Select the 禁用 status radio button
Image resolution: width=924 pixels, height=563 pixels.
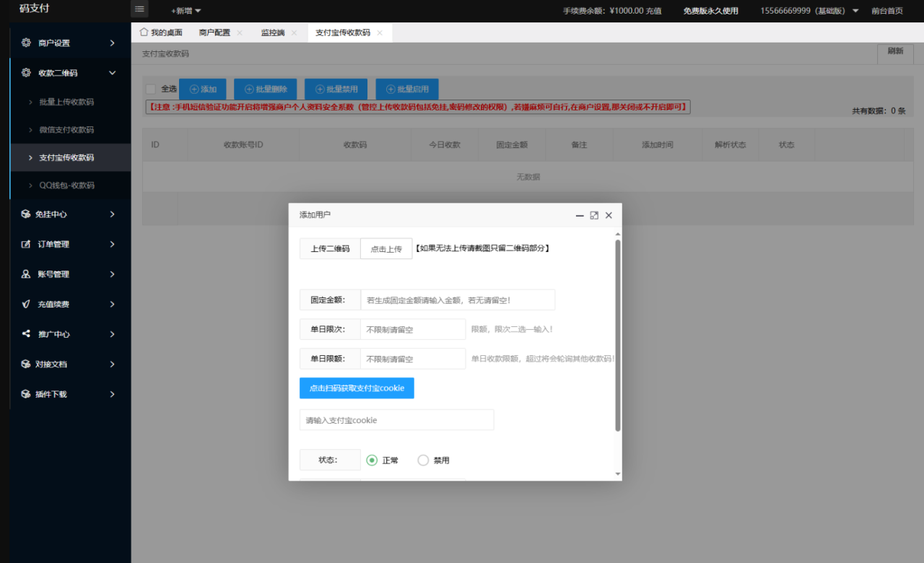coord(423,461)
